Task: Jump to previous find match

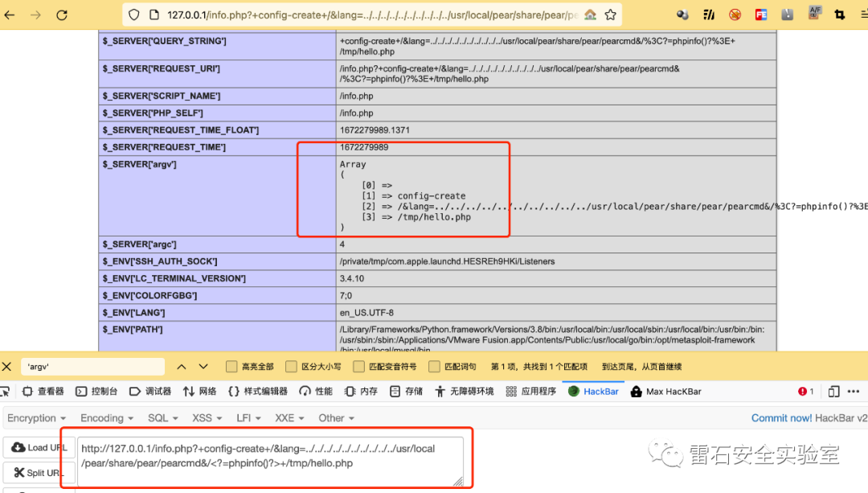Action: (182, 367)
